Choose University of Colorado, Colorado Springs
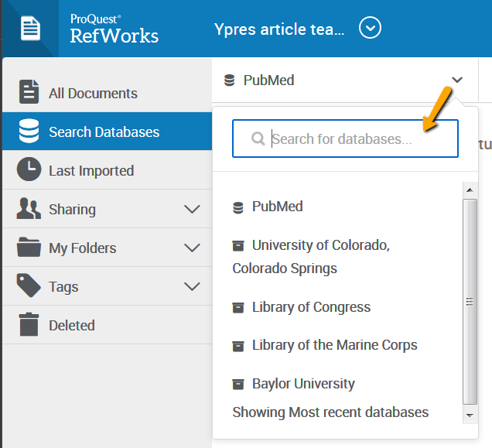 coord(320,246)
